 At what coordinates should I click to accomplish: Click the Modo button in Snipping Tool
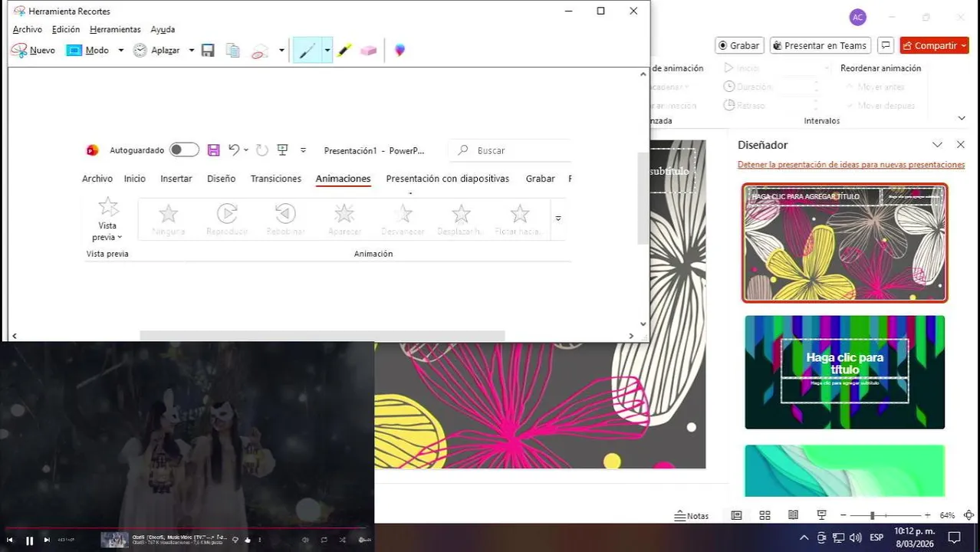pyautogui.click(x=87, y=51)
